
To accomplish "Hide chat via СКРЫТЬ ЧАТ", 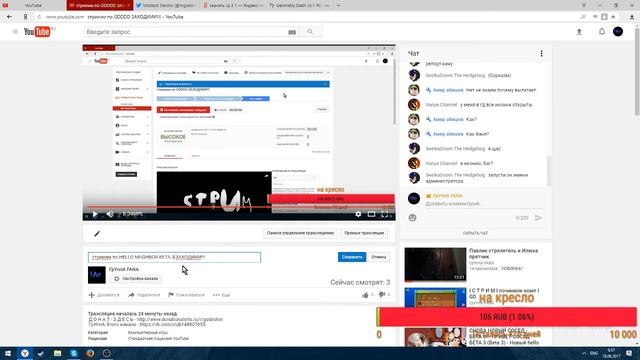I will point(476,233).
